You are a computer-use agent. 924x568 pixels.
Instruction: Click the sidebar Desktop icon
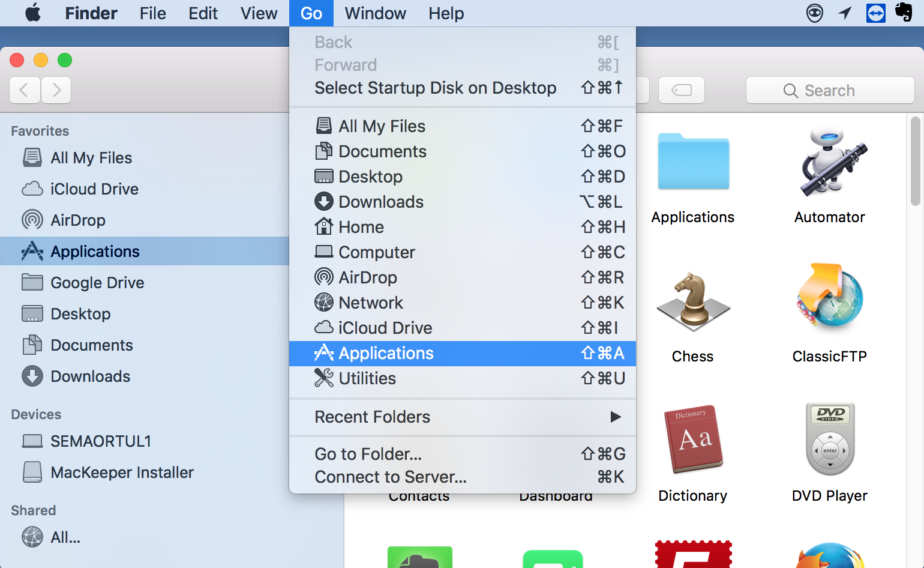coord(32,314)
